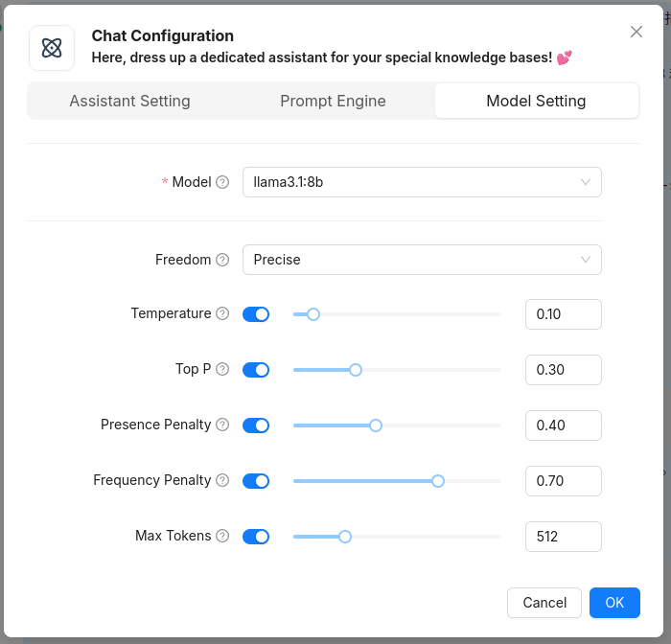Screen dimensions: 671x644
Task: Switch to the Assistant Setting tab
Action: point(130,101)
